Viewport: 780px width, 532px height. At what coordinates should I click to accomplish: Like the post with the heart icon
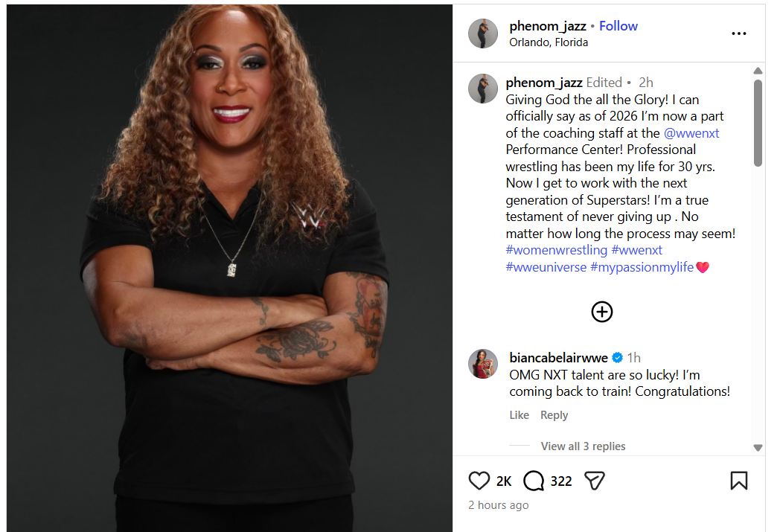479,481
